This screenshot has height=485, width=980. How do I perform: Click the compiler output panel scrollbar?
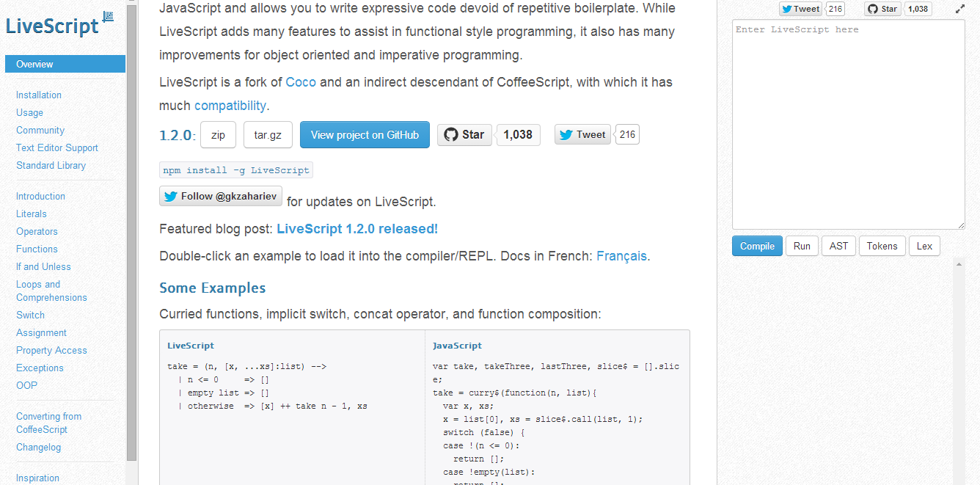[959, 371]
